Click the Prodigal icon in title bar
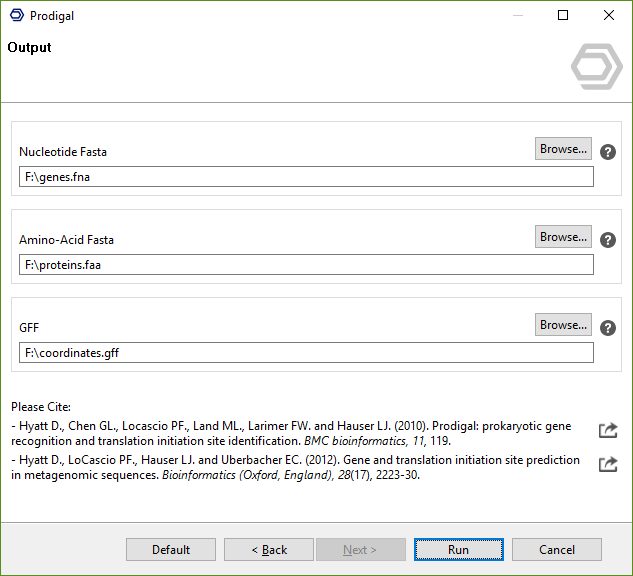 [x=16, y=15]
